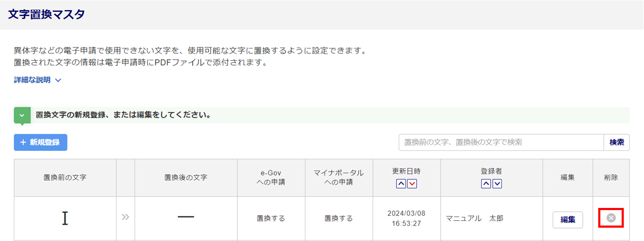Sort 更新日時 column in descending order
Viewport: 644px width, 241px height.
point(412,184)
